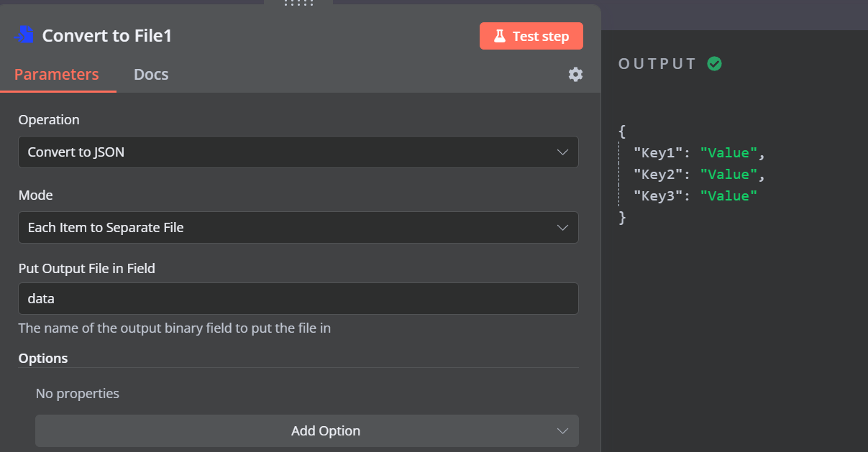Click the OUTPUT heading label
Image resolution: width=868 pixels, height=452 pixels.
pos(656,63)
